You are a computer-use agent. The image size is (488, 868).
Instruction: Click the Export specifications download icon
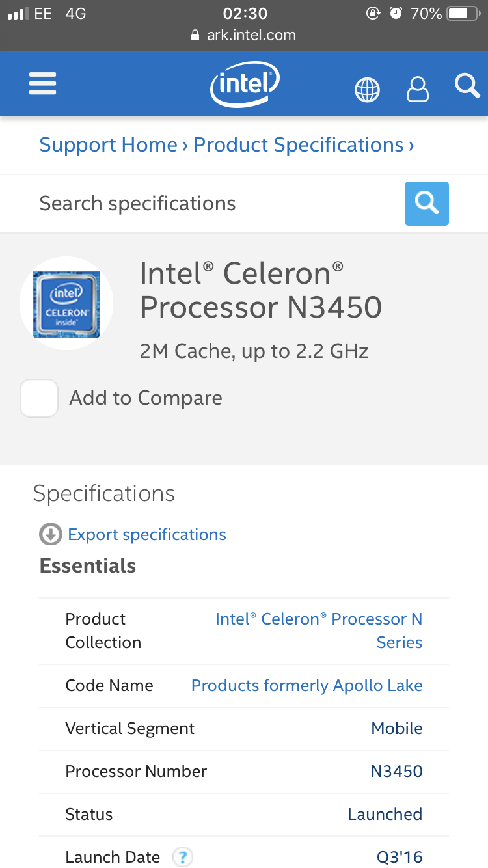coord(51,535)
